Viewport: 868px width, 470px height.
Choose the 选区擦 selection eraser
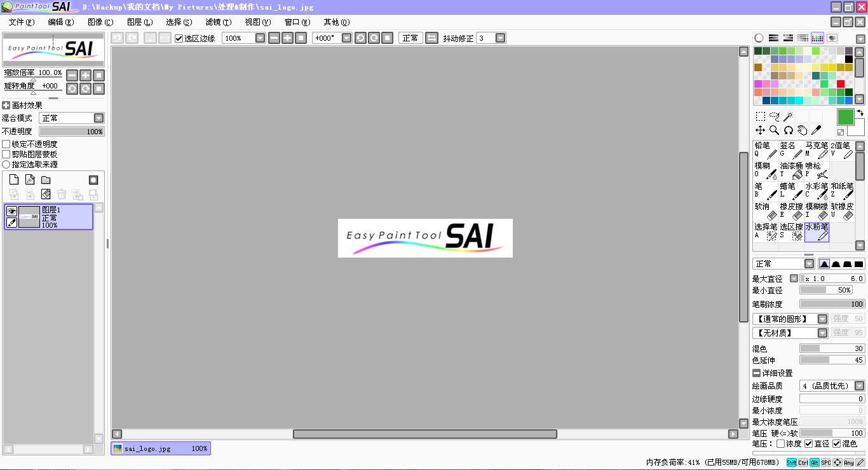pyautogui.click(x=791, y=232)
